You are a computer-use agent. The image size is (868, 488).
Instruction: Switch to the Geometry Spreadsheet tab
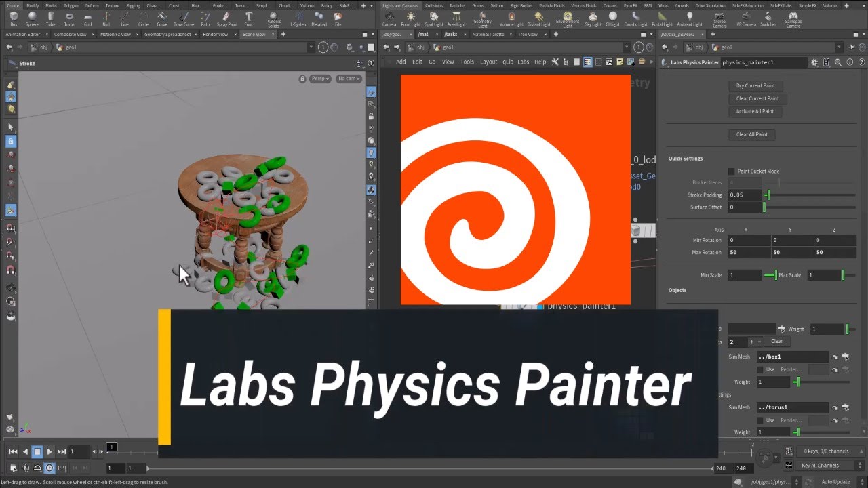coord(167,34)
